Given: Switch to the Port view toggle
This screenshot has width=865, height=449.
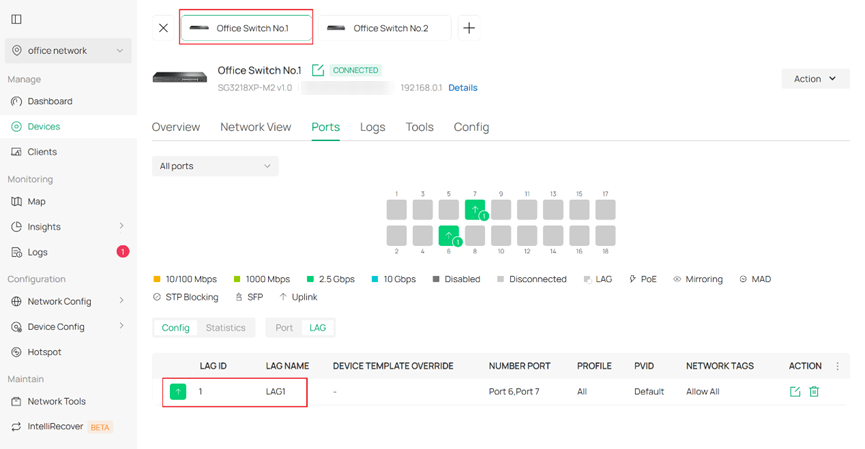Looking at the screenshot, I should [284, 327].
